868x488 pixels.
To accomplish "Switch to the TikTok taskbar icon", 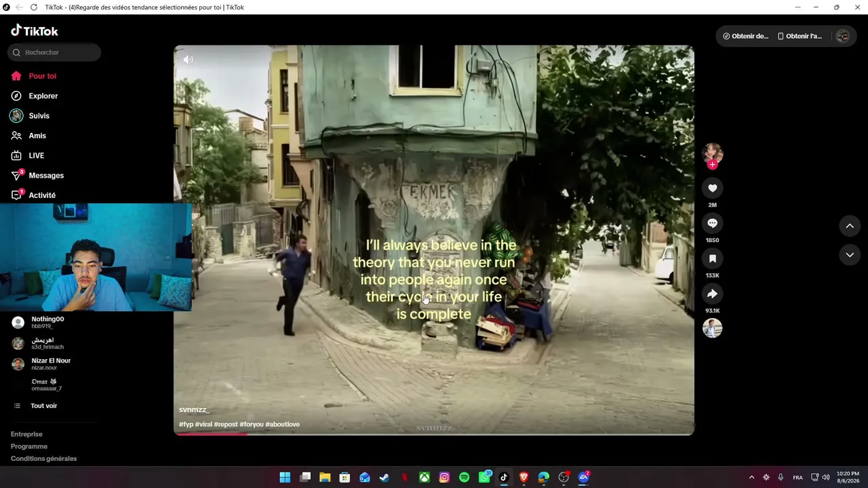I will click(x=504, y=477).
